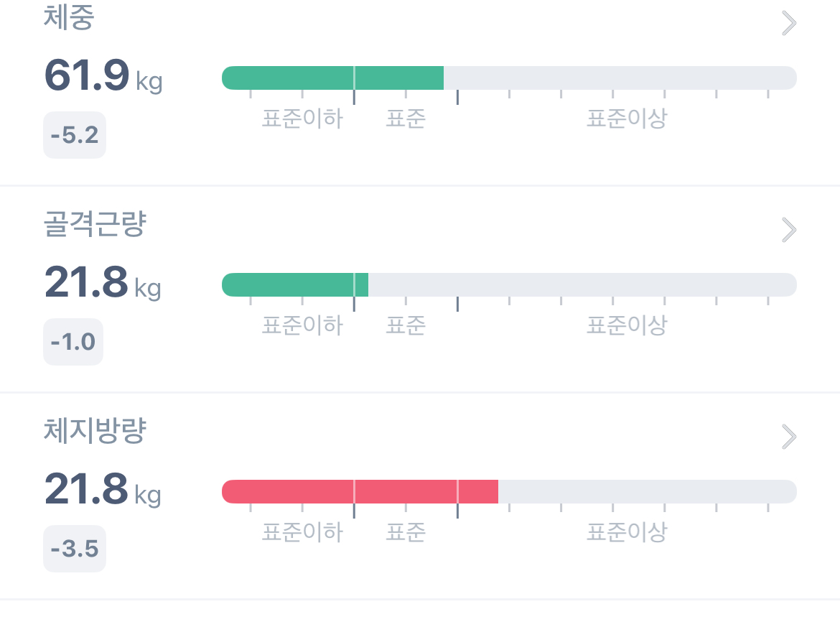Open 체지방량 details via chevron arrow
Screen dimensions: 840x622
tap(789, 437)
